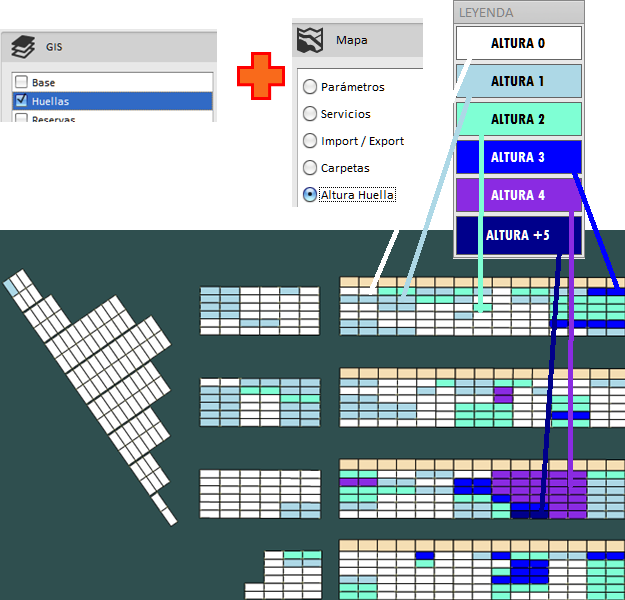
Task: Click the LEYENDA panel header
Action: (x=518, y=13)
